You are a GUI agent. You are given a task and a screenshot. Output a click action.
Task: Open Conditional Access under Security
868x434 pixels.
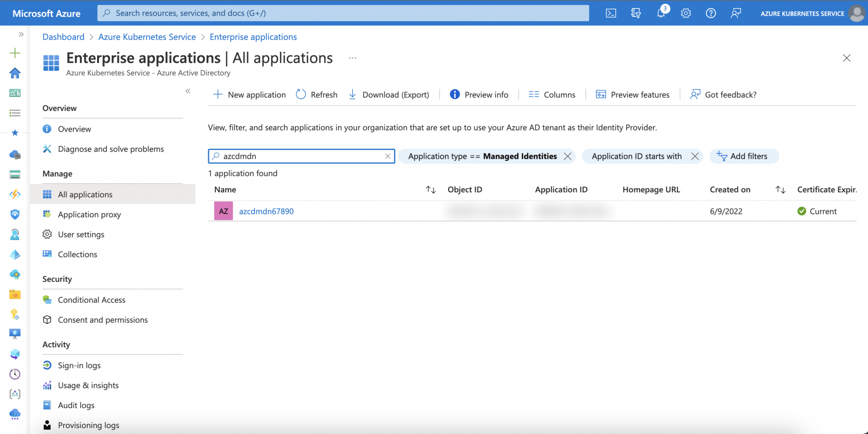[92, 299]
